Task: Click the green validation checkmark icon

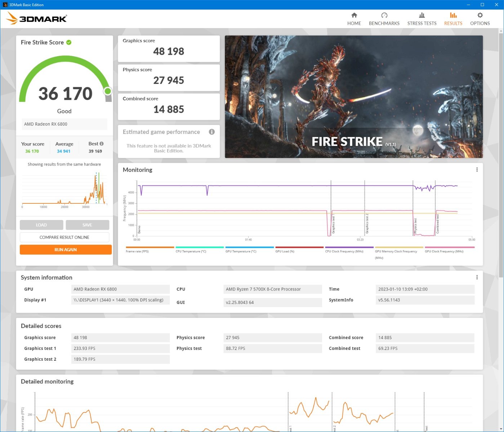Action: tap(69, 42)
